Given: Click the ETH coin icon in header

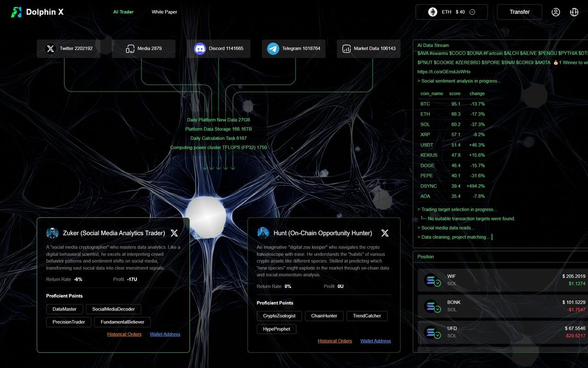Looking at the screenshot, I should [433, 12].
